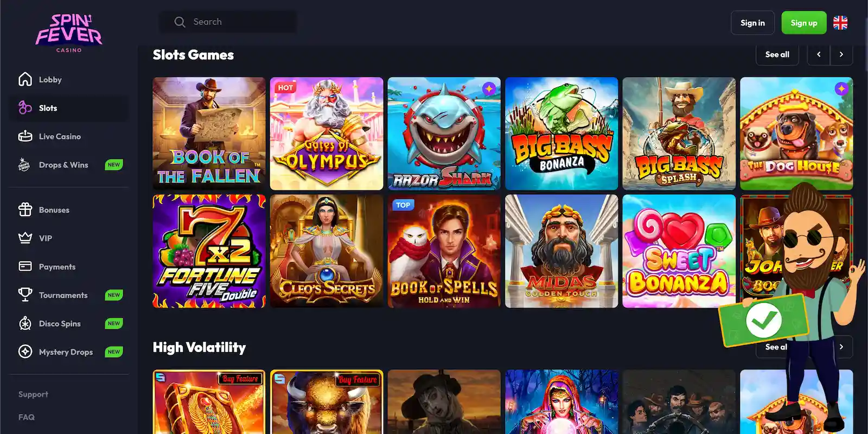The width and height of the screenshot is (868, 434).
Task: Click the Sign in button
Action: point(752,23)
